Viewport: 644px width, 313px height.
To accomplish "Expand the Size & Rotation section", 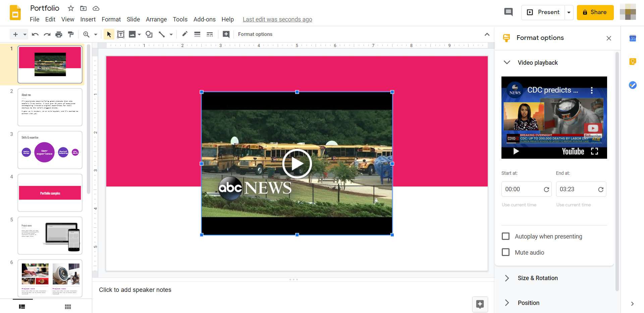I will 507,278.
